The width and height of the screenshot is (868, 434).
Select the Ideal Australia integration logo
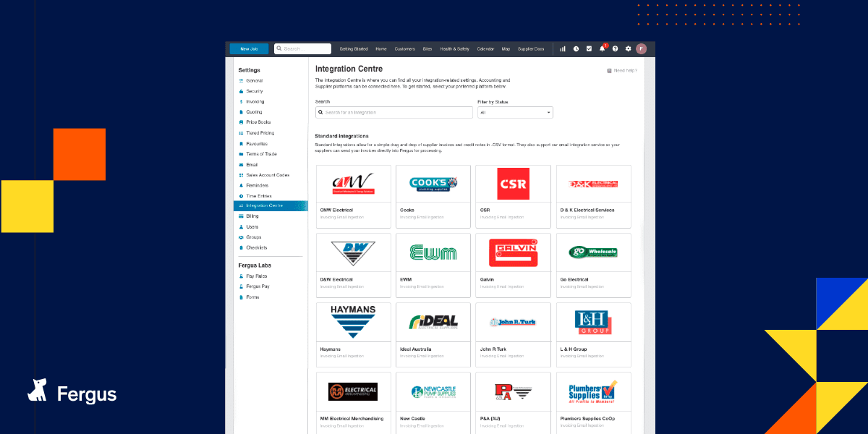(x=433, y=322)
